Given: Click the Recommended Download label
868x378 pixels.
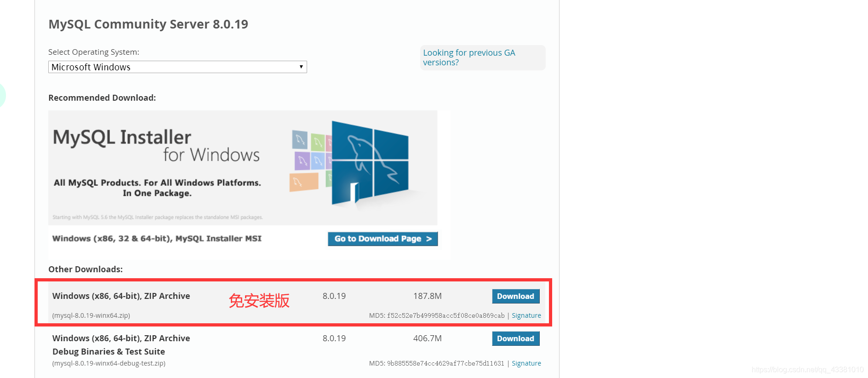Looking at the screenshot, I should [102, 97].
